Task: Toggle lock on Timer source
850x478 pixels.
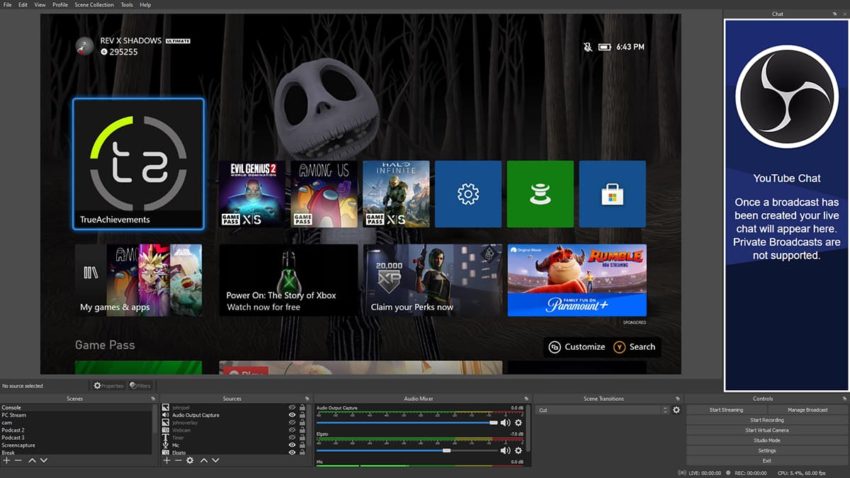Action: pyautogui.click(x=302, y=438)
